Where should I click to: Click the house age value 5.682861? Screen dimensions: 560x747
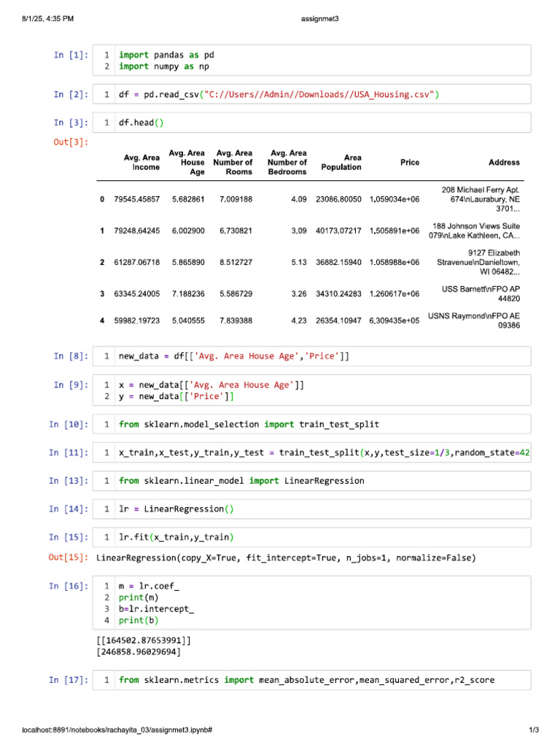point(189,199)
